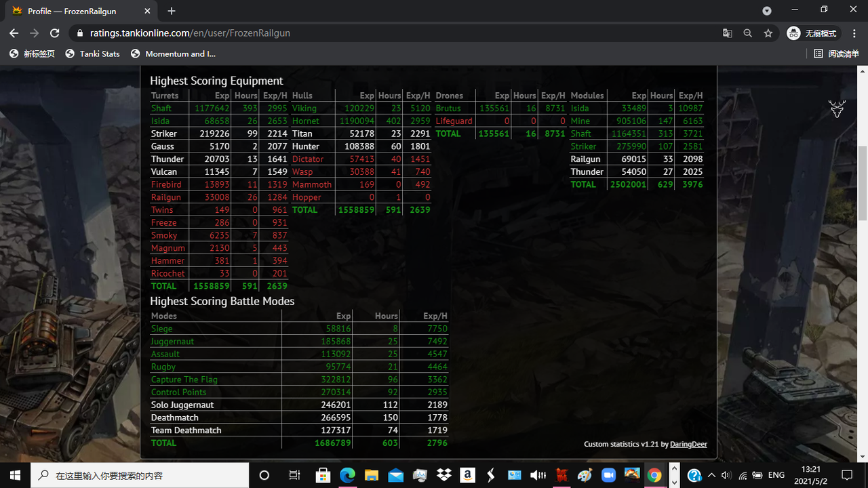Screen dimensions: 868x488
Task: Bookmark this page with the star icon
Action: click(x=768, y=33)
